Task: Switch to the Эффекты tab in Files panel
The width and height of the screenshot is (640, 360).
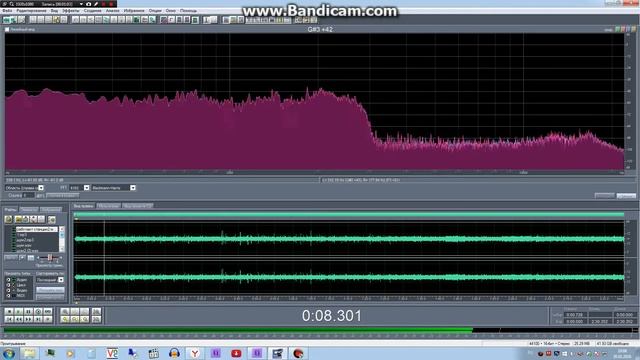Action: 29,209
